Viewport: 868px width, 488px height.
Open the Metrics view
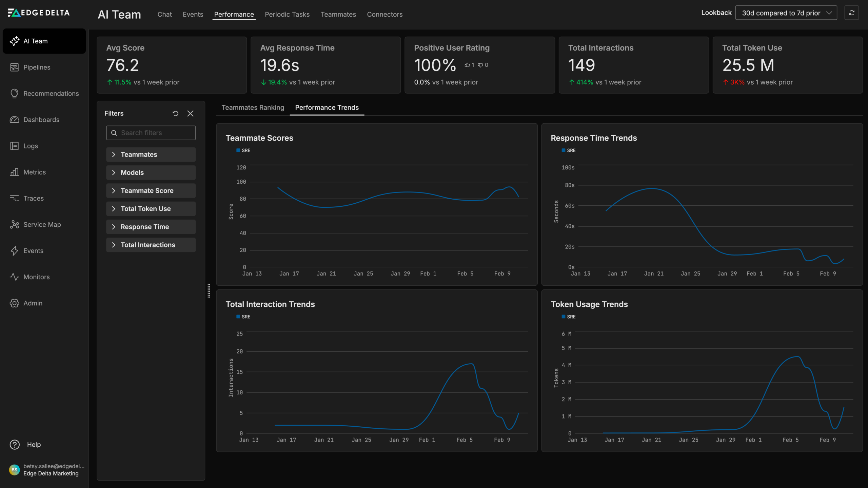[34, 172]
